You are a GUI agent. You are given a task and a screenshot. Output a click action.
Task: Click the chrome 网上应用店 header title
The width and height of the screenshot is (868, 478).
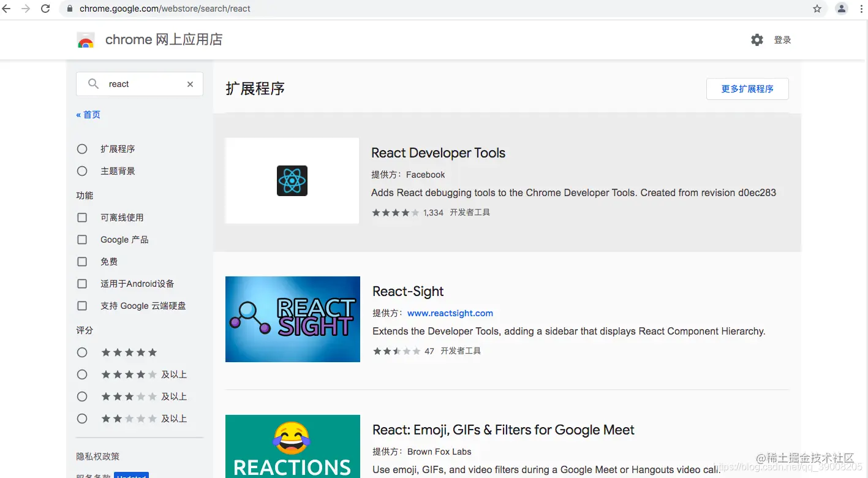point(164,40)
